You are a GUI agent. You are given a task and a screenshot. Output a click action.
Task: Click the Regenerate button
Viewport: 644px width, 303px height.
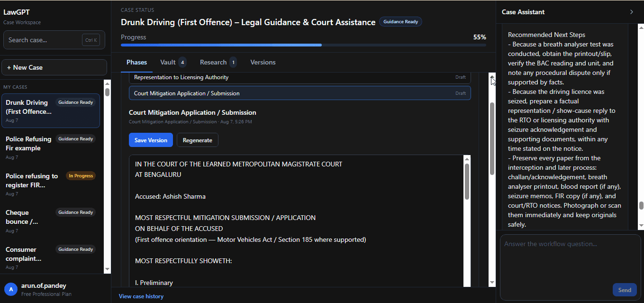point(198,140)
